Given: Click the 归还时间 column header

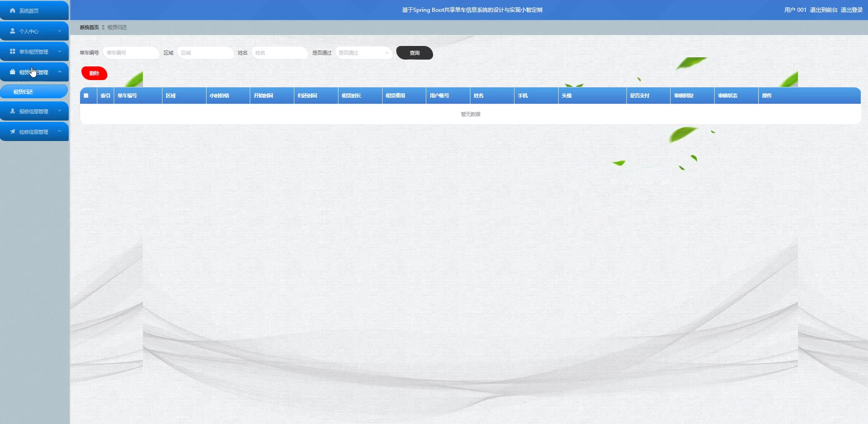Looking at the screenshot, I should pyautogui.click(x=316, y=96).
